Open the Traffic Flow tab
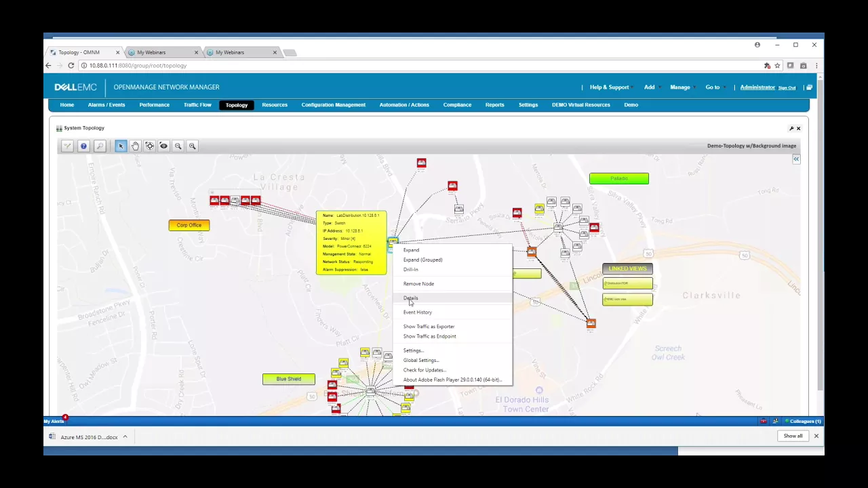 click(x=197, y=105)
